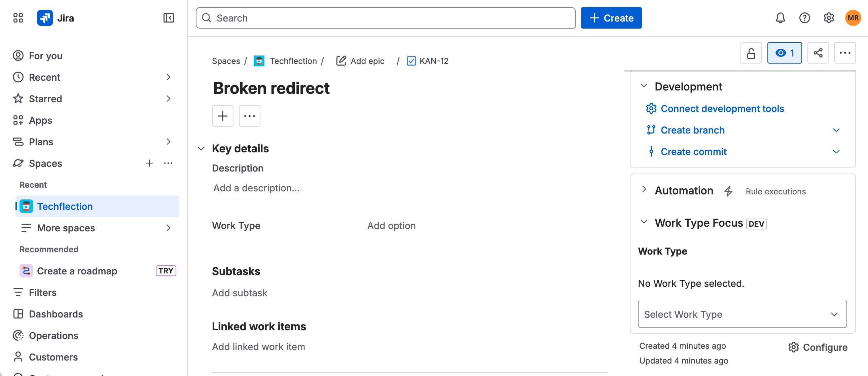Click the share icon

click(818, 53)
